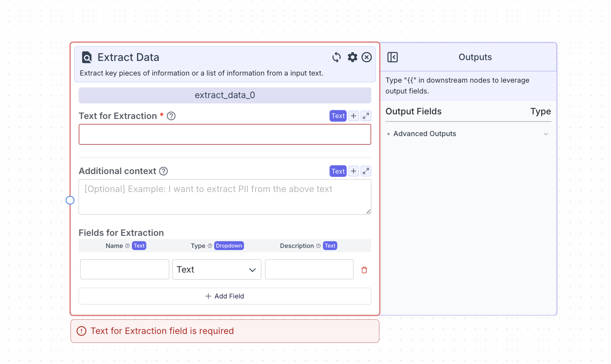Screen dimensions: 611x364
Task: Click the plus icon next to Additional context
Action: (x=353, y=171)
